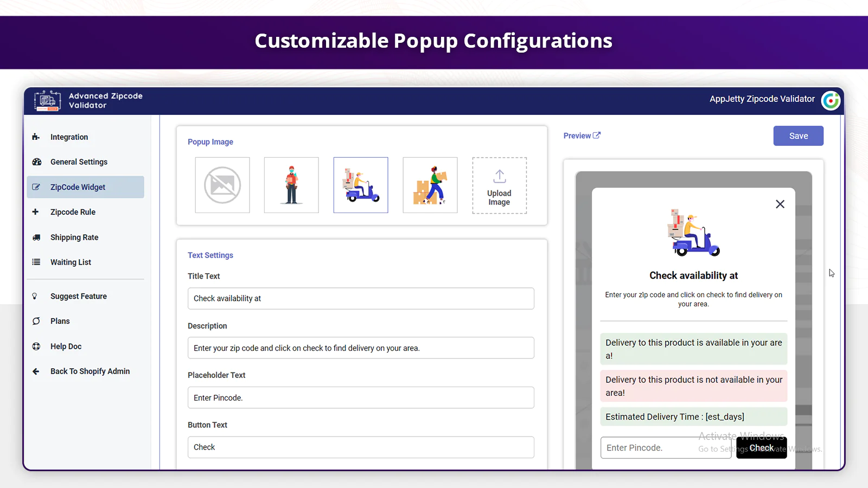Open the Preview external link
This screenshot has width=868, height=488.
point(582,136)
